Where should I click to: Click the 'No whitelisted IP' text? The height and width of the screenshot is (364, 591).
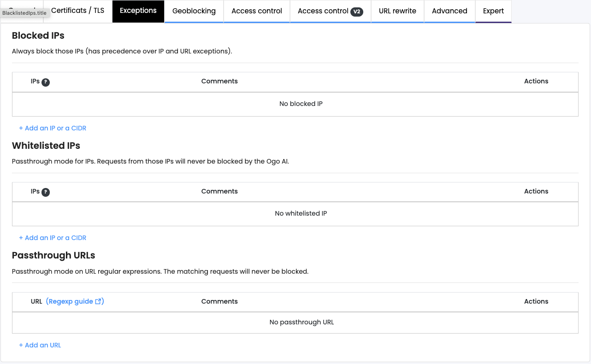[x=301, y=213]
